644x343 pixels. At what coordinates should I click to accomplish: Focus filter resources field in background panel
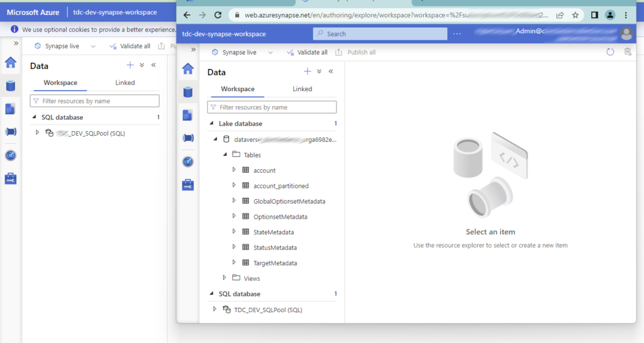tap(94, 101)
